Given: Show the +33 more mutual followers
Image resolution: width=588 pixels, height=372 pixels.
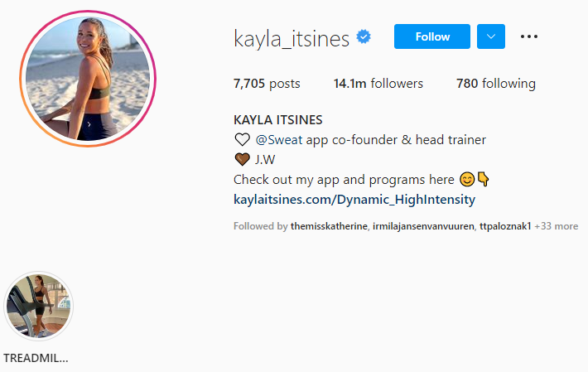Looking at the screenshot, I should point(557,226).
